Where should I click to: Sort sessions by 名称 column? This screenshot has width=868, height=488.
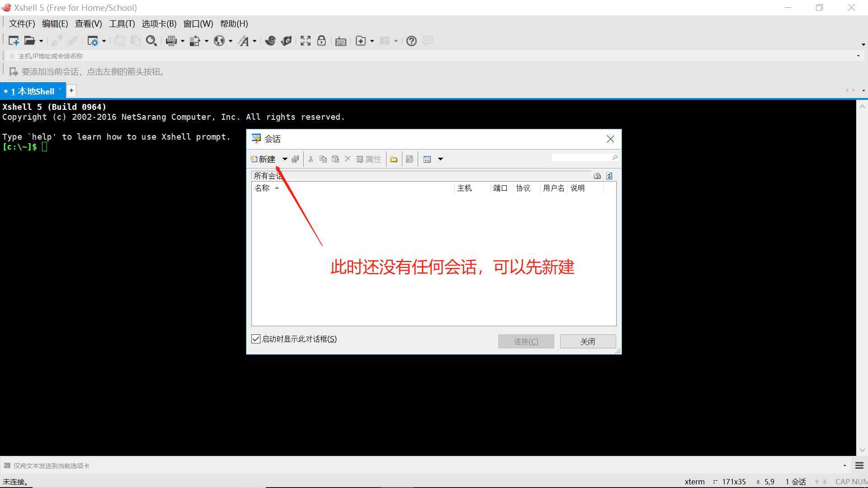[x=353, y=188]
